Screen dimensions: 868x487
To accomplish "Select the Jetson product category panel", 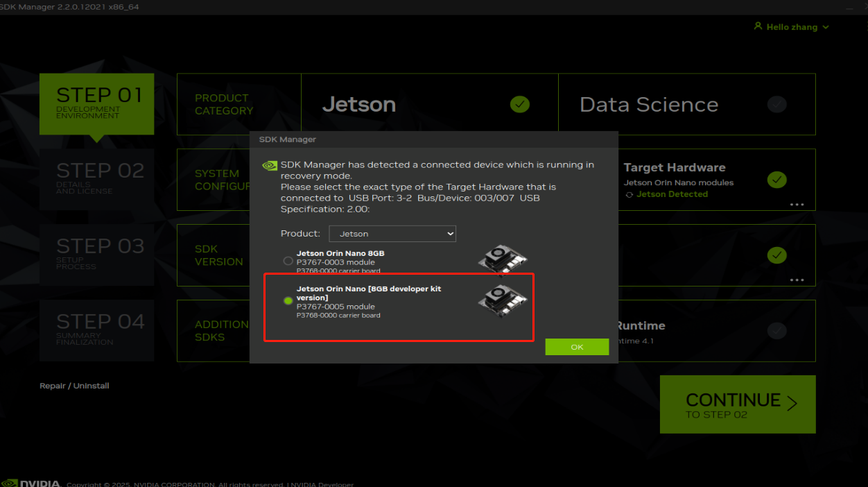I will click(x=430, y=104).
